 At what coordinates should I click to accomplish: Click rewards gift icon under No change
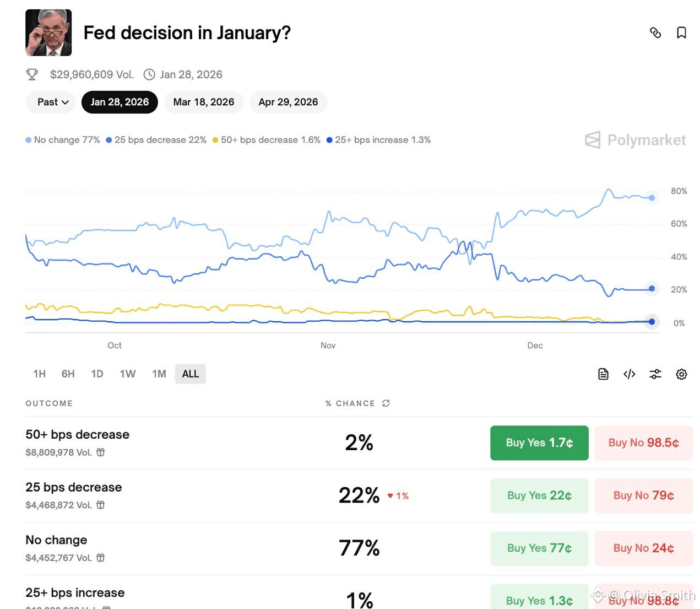(101, 558)
